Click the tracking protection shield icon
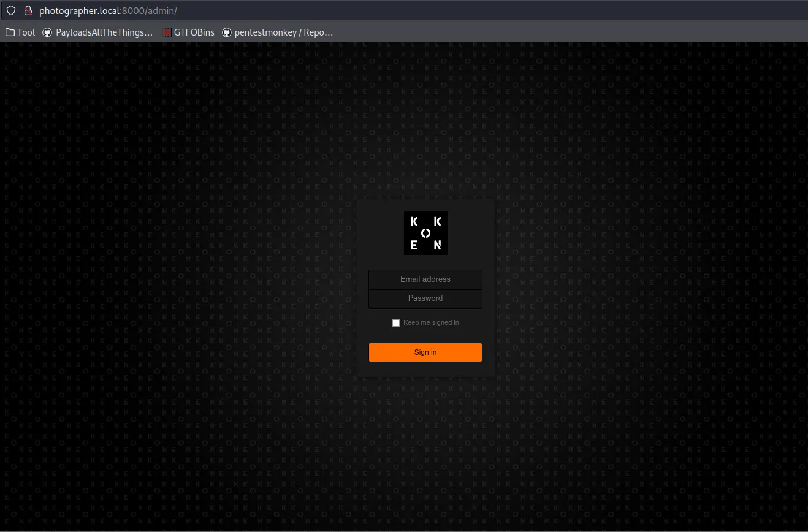This screenshot has height=532, width=808. coord(11,10)
